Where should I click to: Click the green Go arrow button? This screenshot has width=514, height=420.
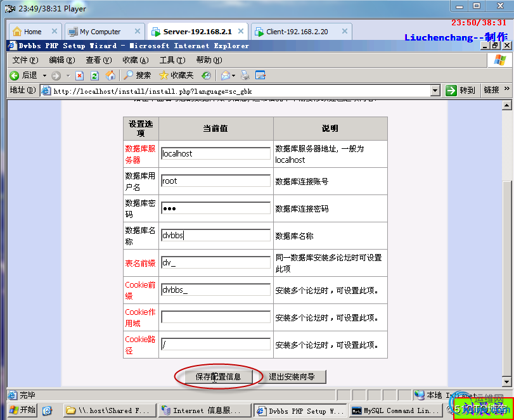pos(451,91)
